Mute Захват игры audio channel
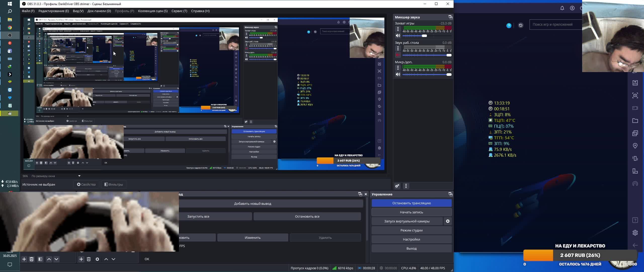Image resolution: width=644 pixels, height=272 pixels. pos(398,36)
